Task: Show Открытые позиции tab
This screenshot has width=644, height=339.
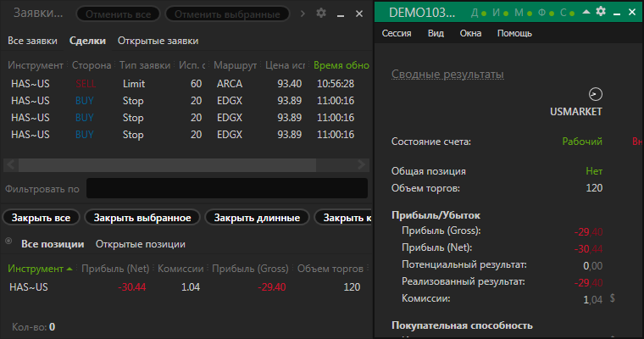Action: pos(140,244)
